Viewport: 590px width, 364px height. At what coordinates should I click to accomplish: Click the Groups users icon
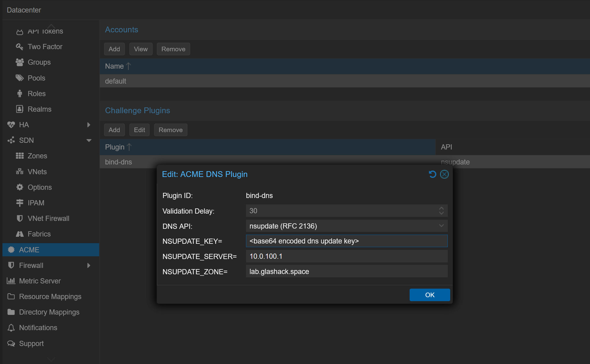pos(20,62)
